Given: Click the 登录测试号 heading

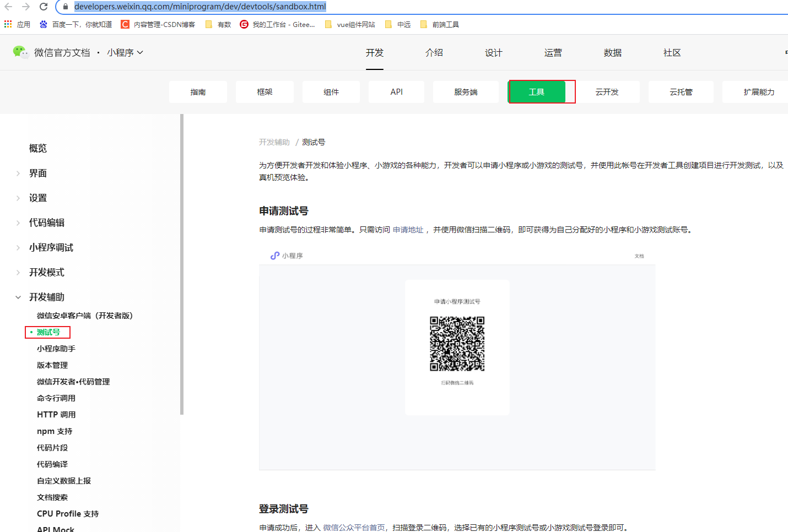Looking at the screenshot, I should point(284,509).
